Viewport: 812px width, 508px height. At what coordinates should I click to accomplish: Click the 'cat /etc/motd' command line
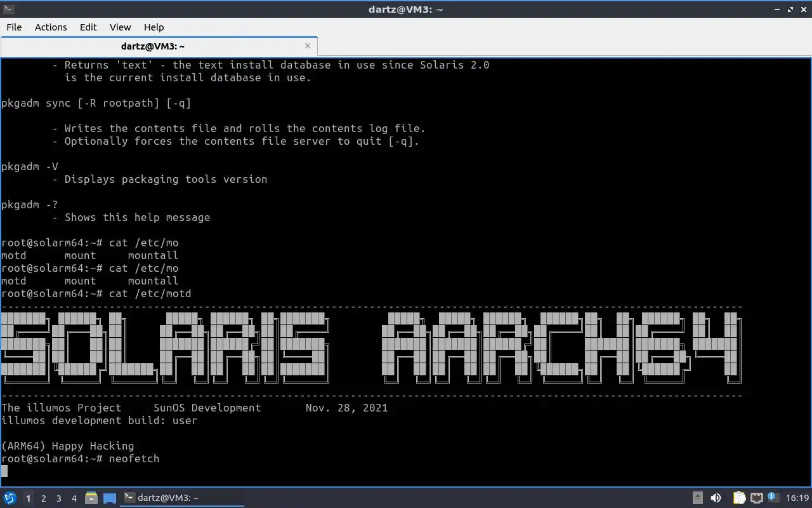point(96,293)
